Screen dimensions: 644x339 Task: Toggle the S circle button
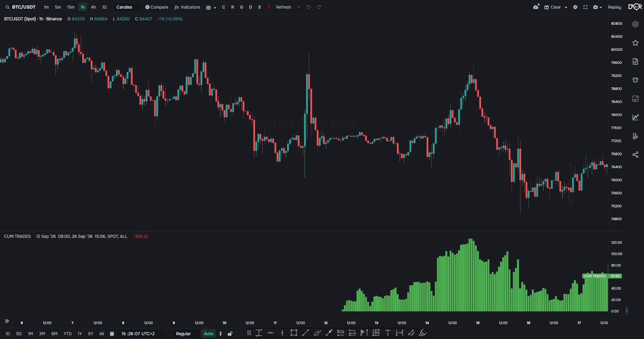(260, 7)
